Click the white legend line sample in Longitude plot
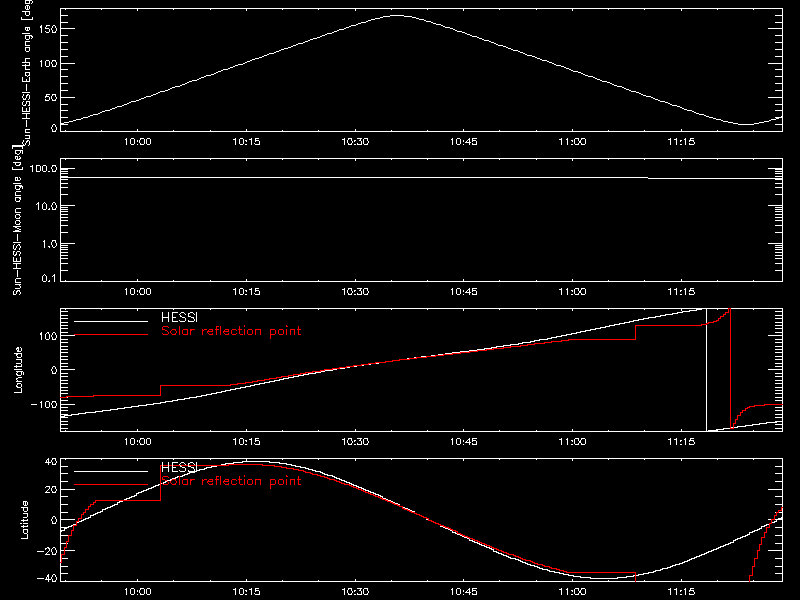The image size is (800, 600). (x=111, y=321)
